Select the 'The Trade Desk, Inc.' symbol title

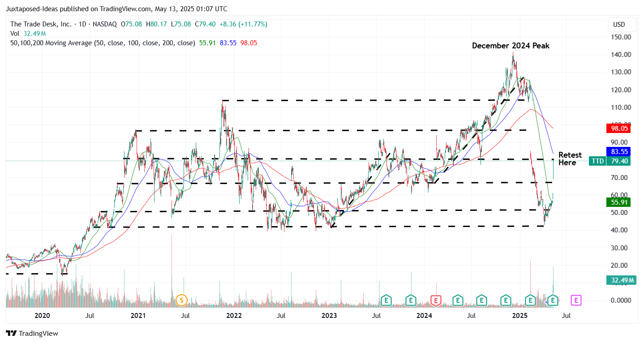pyautogui.click(x=41, y=24)
